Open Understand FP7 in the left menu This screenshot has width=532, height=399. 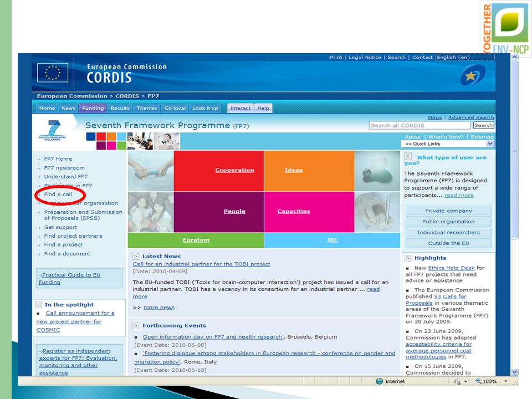(x=66, y=177)
